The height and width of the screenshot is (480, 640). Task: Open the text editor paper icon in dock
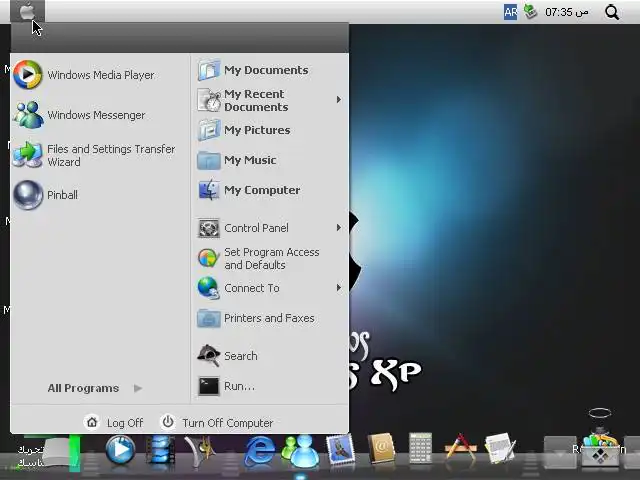coord(500,448)
